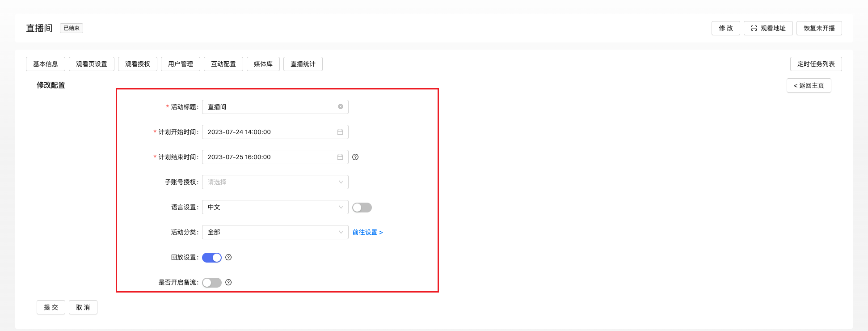Toggle the switch beside 语言设置

coord(362,208)
